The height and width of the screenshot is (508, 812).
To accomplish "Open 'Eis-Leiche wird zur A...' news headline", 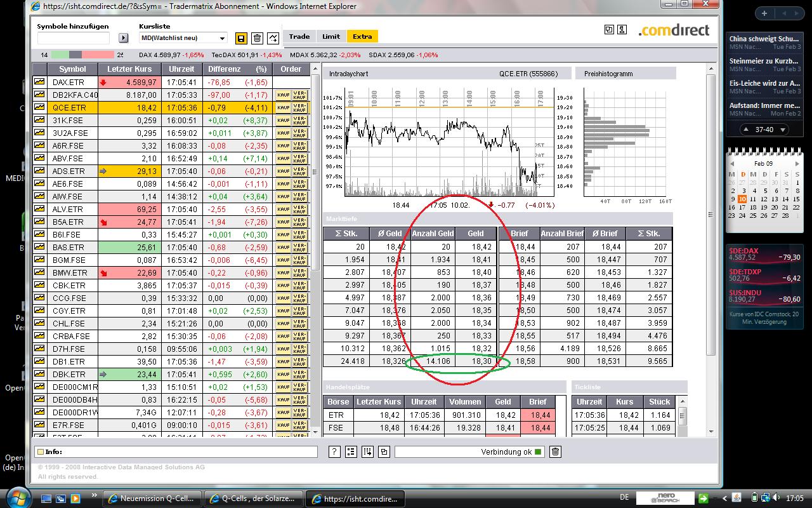I will pyautogui.click(x=764, y=83).
